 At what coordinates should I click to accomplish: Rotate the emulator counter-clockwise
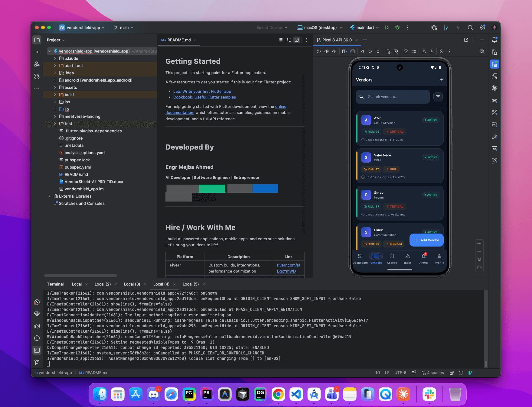[344, 51]
